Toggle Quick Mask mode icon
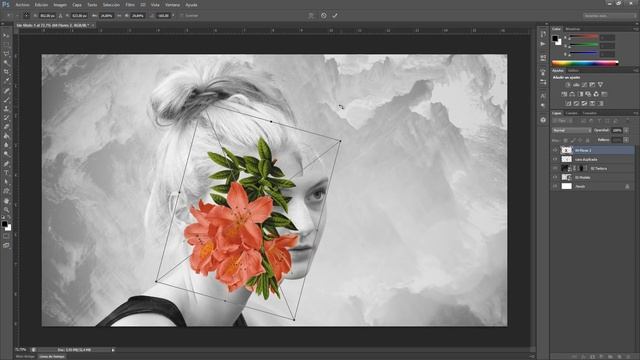The width and height of the screenshot is (640, 360). [x=6, y=236]
